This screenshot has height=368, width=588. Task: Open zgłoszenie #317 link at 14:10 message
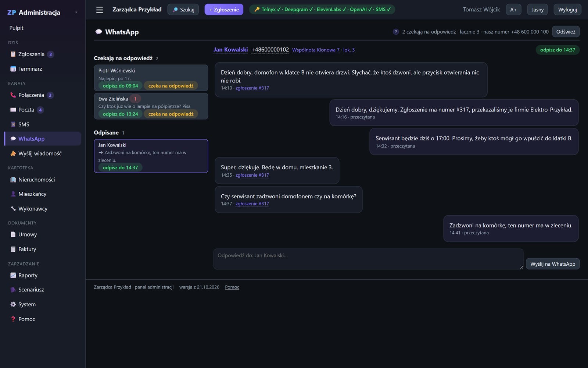click(252, 88)
